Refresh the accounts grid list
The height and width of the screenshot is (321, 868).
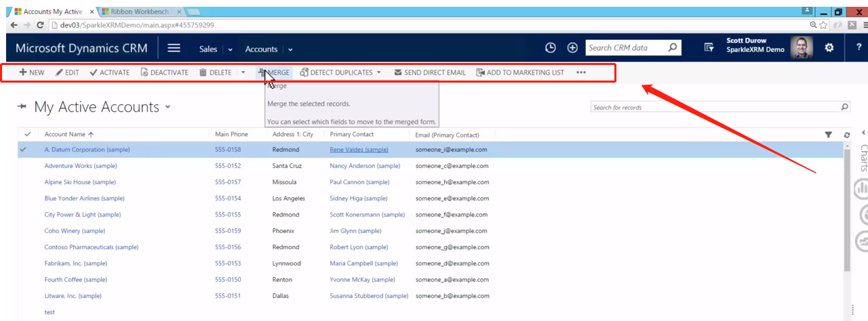pos(846,135)
